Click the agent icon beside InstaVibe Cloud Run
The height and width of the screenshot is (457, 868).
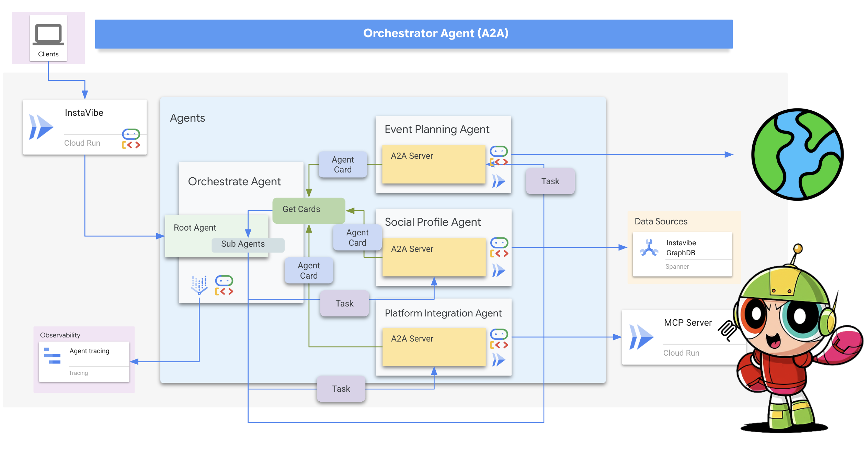[x=131, y=139]
